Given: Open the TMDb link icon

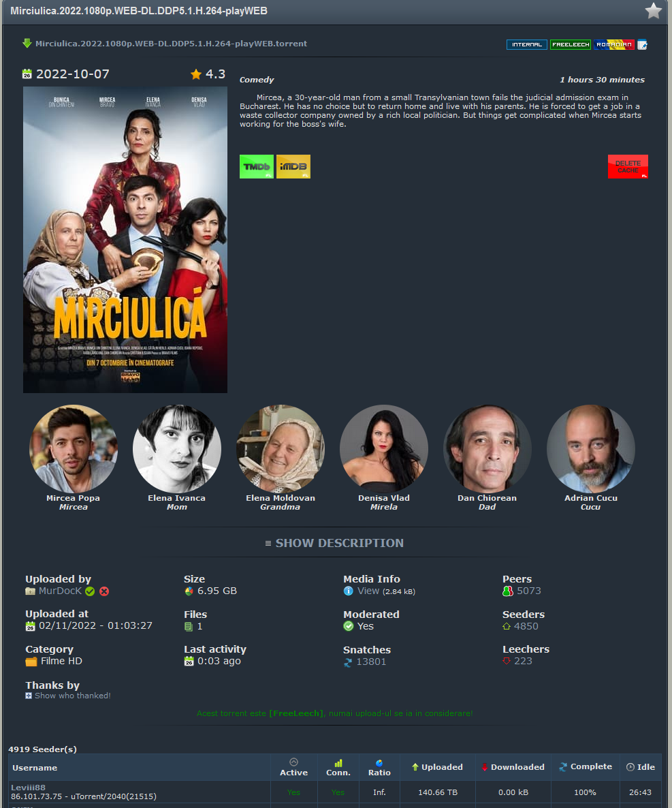Looking at the screenshot, I should (x=257, y=166).
